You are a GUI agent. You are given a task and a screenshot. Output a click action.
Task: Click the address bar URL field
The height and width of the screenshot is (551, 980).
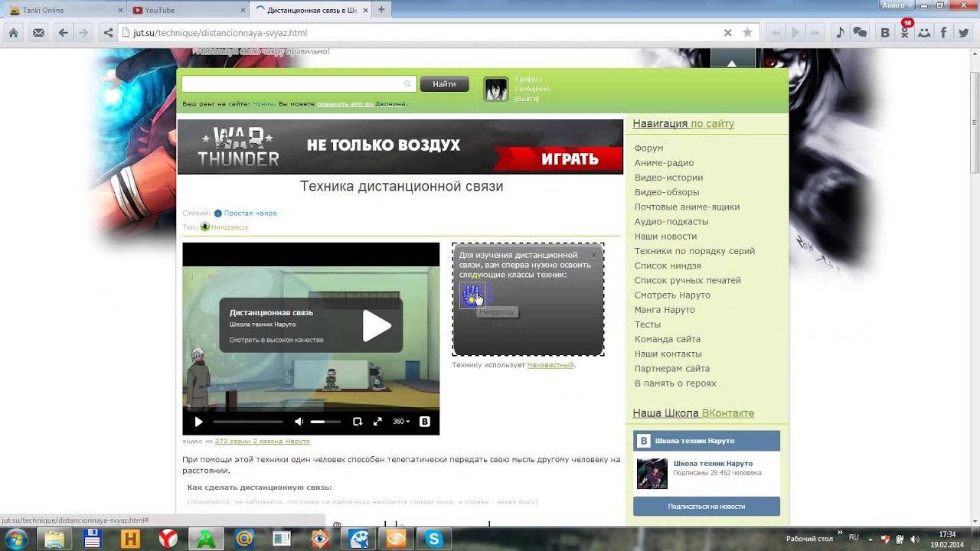[420, 33]
